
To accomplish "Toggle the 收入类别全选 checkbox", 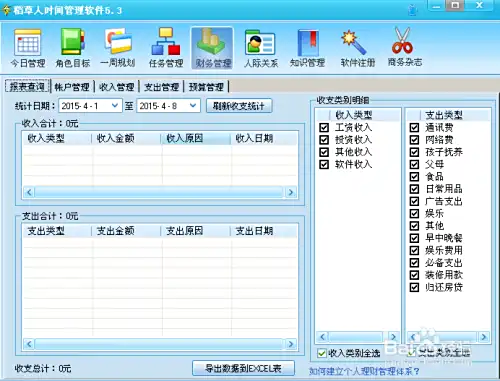I will [322, 353].
